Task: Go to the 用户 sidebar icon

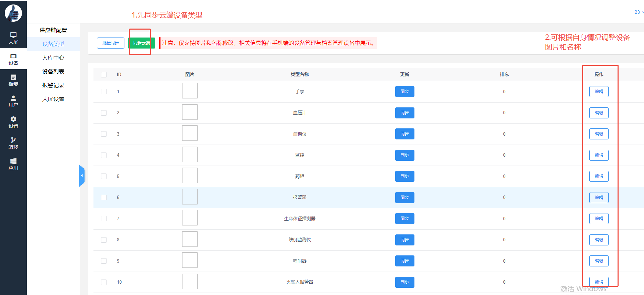Action: pyautogui.click(x=13, y=101)
